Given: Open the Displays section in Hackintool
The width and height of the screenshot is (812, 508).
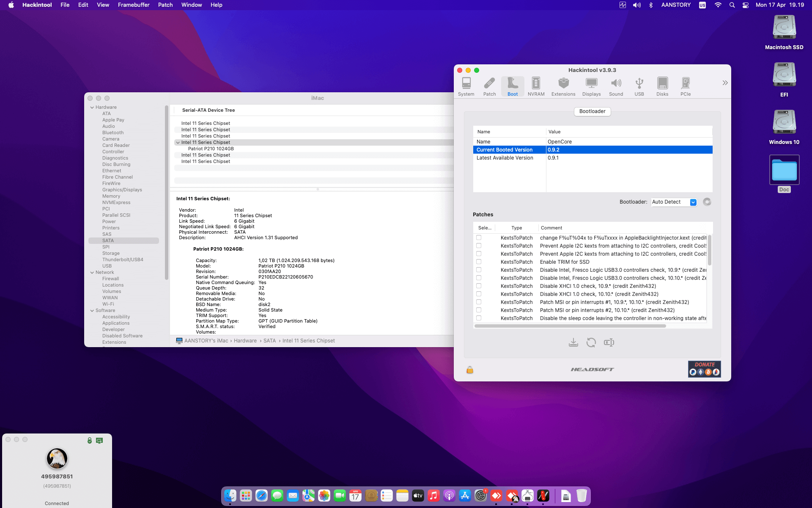Looking at the screenshot, I should point(591,86).
